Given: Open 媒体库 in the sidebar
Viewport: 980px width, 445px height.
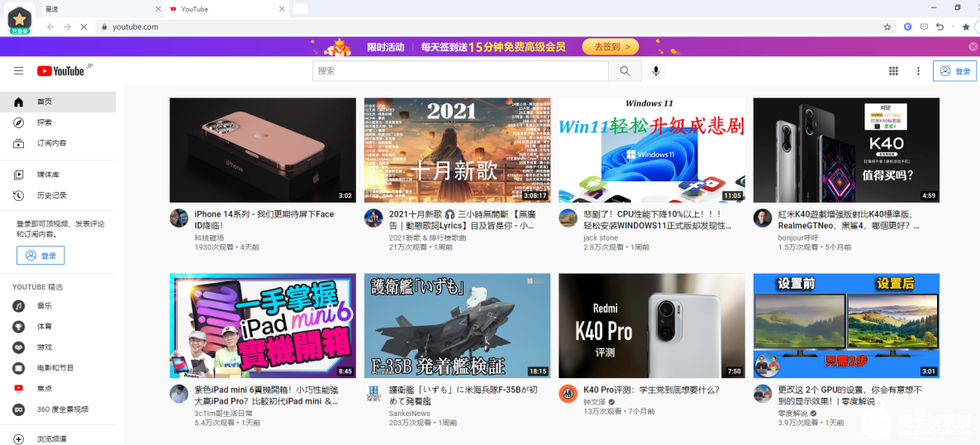Looking at the screenshot, I should (58, 175).
